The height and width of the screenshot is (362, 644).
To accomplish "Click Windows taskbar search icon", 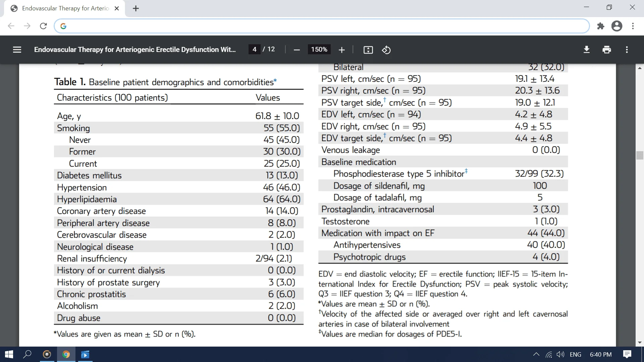I will click(x=28, y=355).
